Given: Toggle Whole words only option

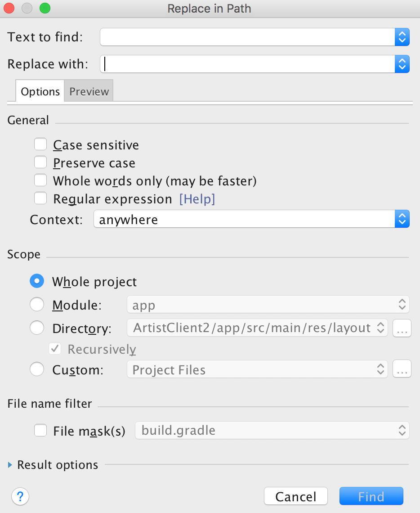Looking at the screenshot, I should click(41, 180).
